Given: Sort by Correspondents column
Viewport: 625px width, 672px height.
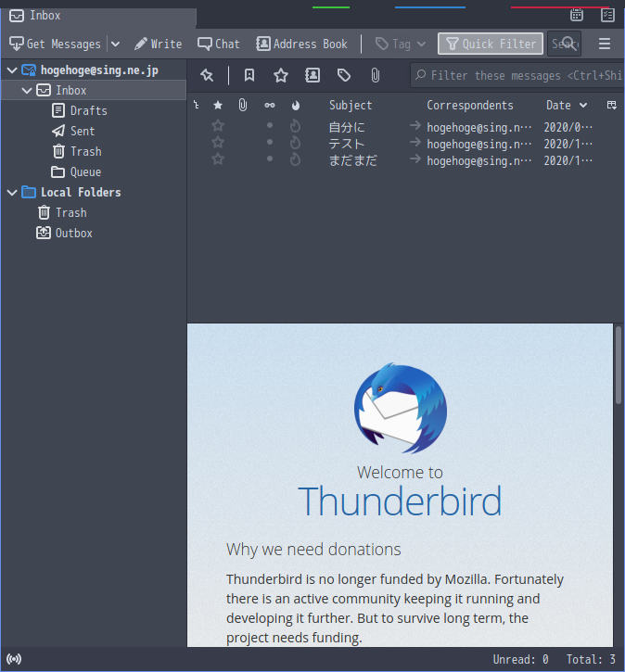Looking at the screenshot, I should tap(470, 105).
